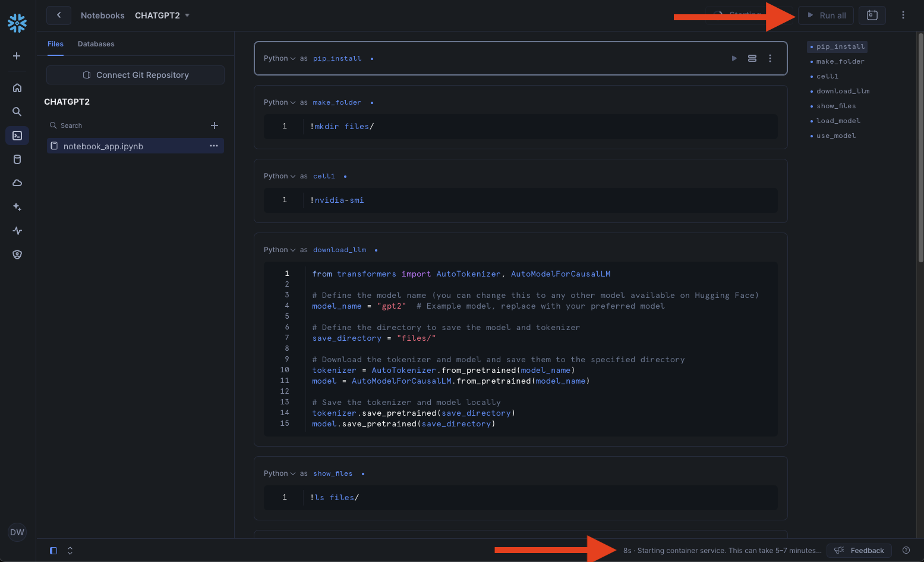Open notebook_app.ipynb ellipsis options

214,146
